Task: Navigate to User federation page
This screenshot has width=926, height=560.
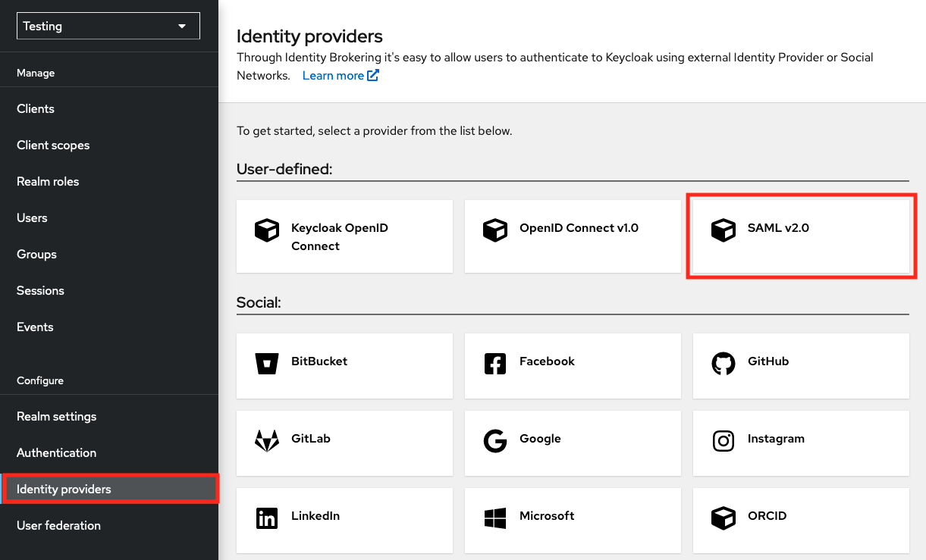Action: pos(58,526)
